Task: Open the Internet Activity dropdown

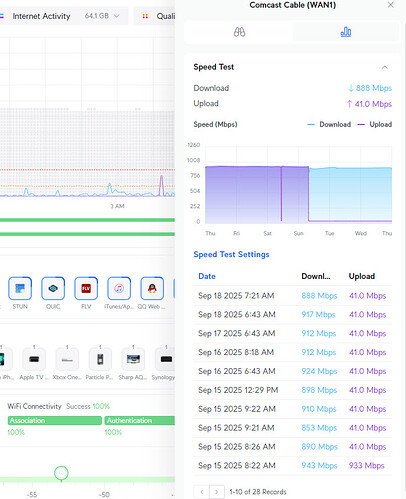Action: [63, 16]
